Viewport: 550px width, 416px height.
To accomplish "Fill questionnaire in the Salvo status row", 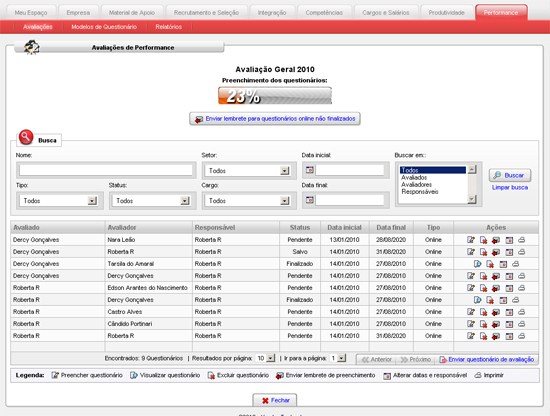I will 471,252.
